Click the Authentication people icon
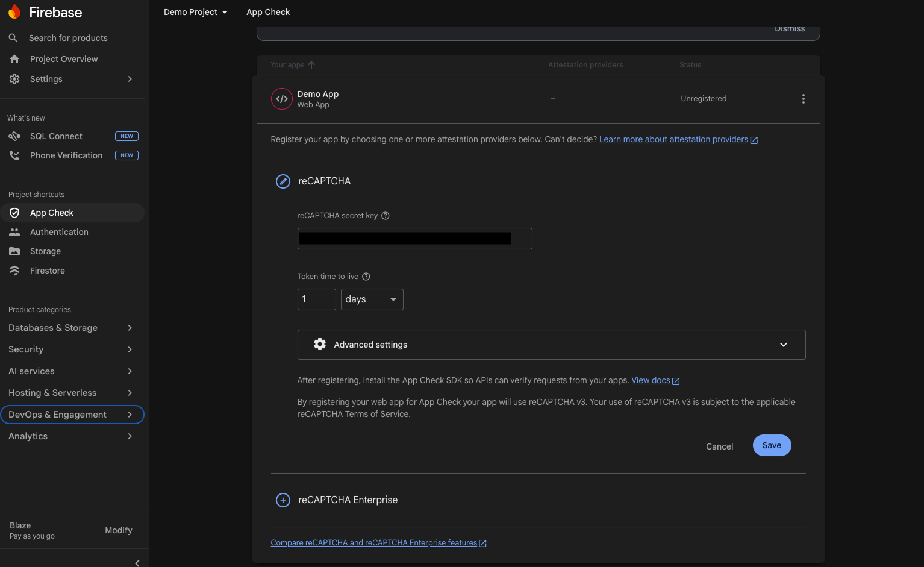The width and height of the screenshot is (924, 567). coord(14,232)
